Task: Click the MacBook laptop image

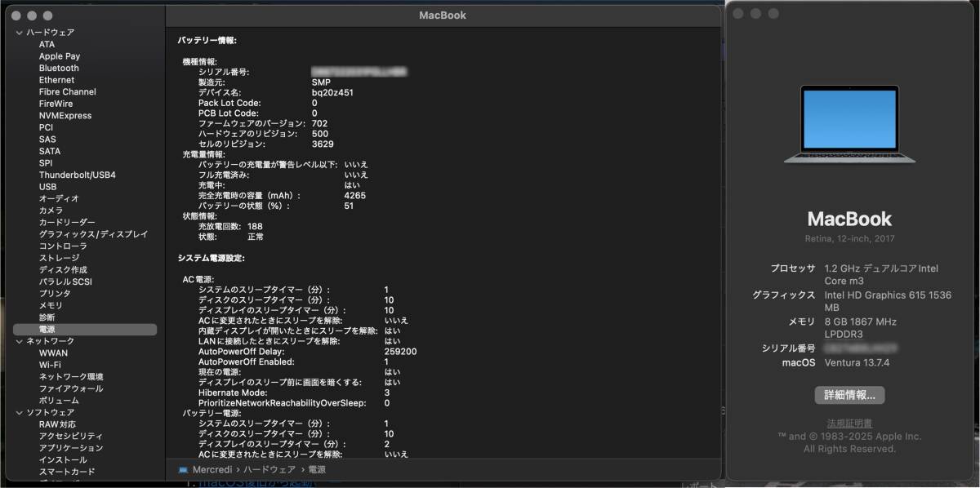Action: (x=849, y=125)
